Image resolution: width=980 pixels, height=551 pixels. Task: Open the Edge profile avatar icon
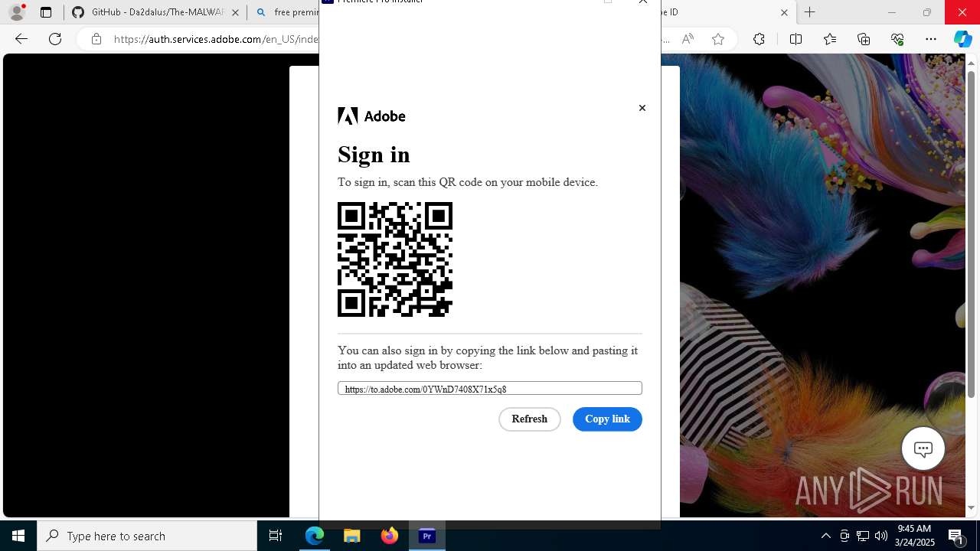[x=16, y=12]
